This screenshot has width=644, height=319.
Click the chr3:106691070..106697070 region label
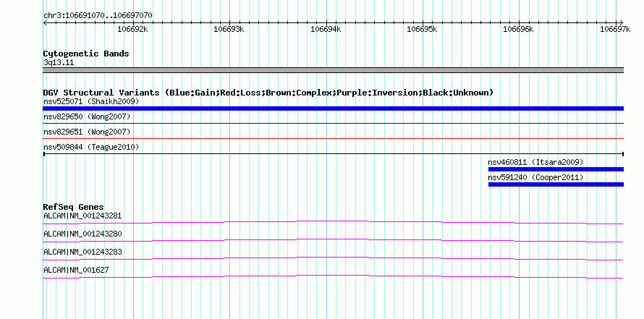[98, 15]
